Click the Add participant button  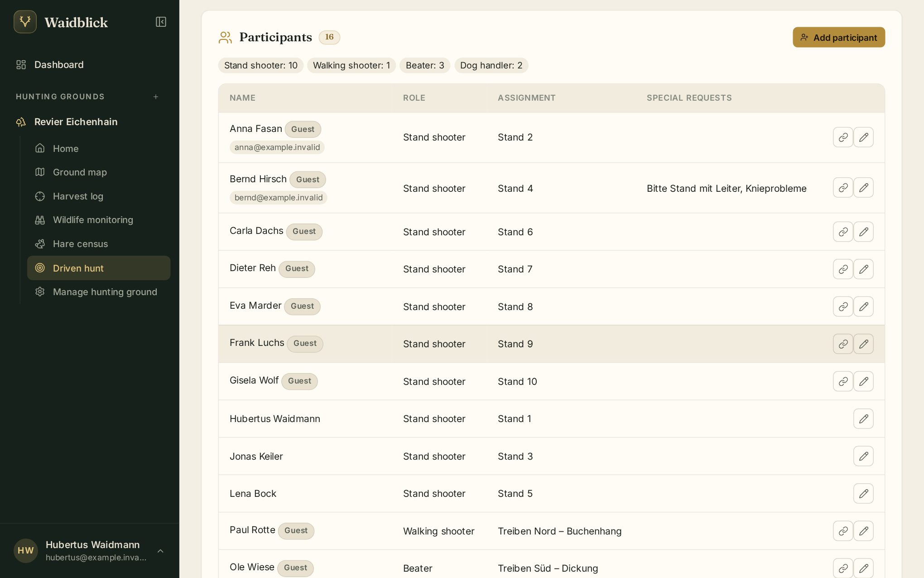[x=838, y=37]
